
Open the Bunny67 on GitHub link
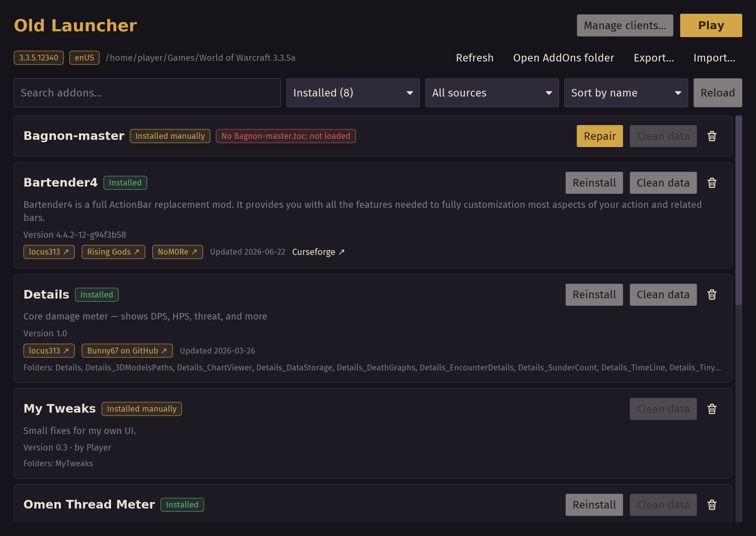pos(127,351)
